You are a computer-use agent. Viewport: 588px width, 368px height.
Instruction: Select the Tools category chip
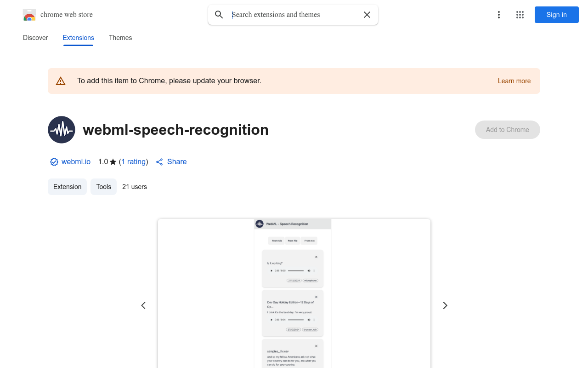pos(104,187)
